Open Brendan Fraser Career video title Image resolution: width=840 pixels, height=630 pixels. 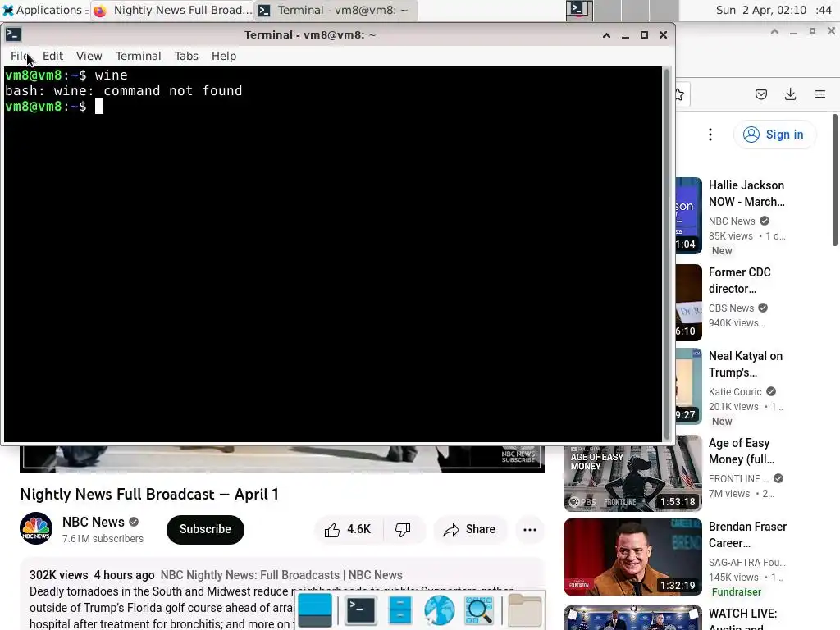(748, 535)
